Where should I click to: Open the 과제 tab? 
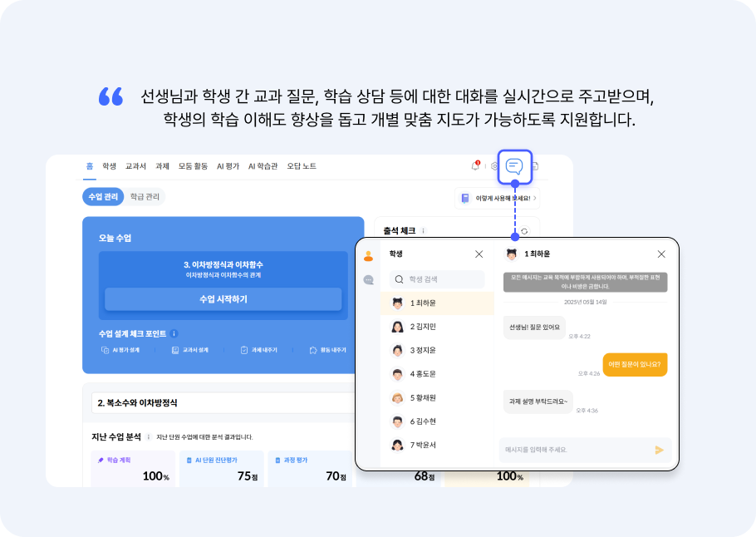click(162, 166)
